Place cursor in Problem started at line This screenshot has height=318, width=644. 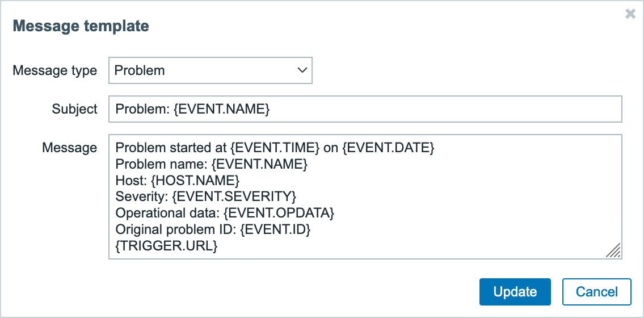[x=170, y=148]
